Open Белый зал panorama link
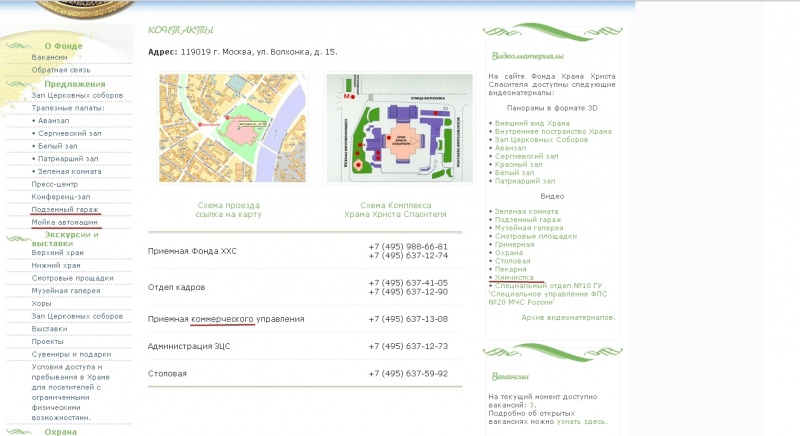800x436 pixels. click(514, 173)
